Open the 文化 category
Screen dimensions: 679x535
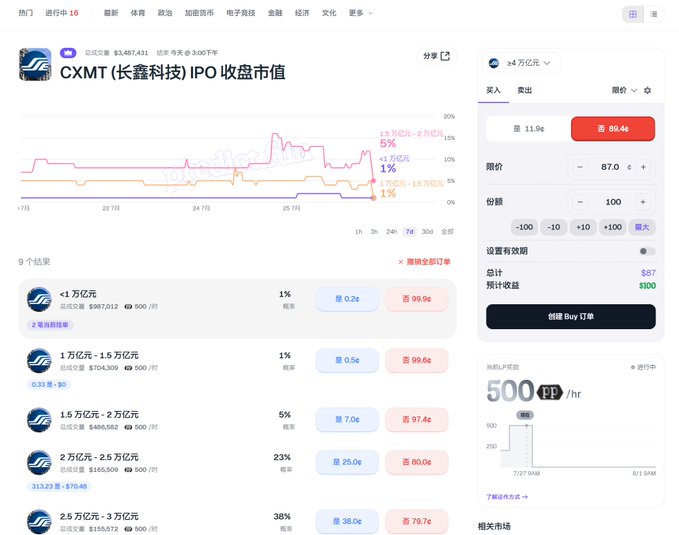pyautogui.click(x=329, y=13)
